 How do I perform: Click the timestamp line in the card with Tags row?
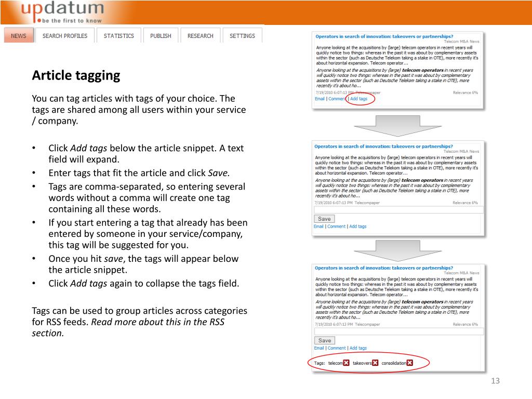tap(347, 324)
